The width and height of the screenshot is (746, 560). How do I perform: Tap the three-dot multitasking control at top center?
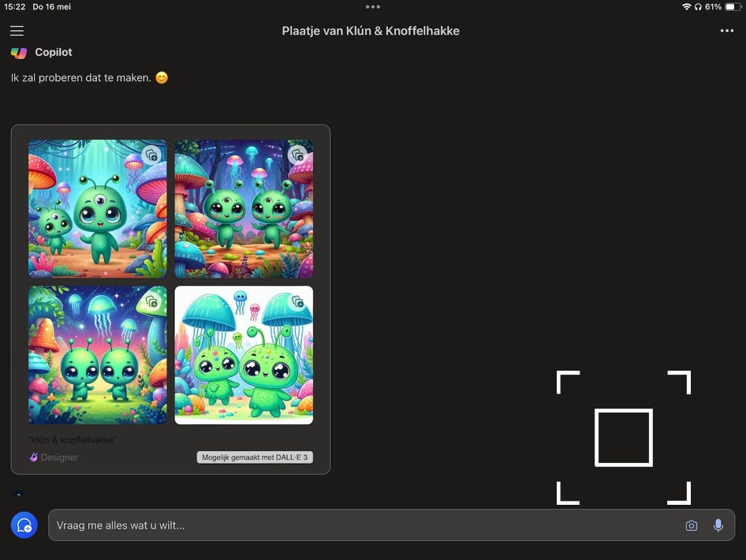pyautogui.click(x=373, y=6)
